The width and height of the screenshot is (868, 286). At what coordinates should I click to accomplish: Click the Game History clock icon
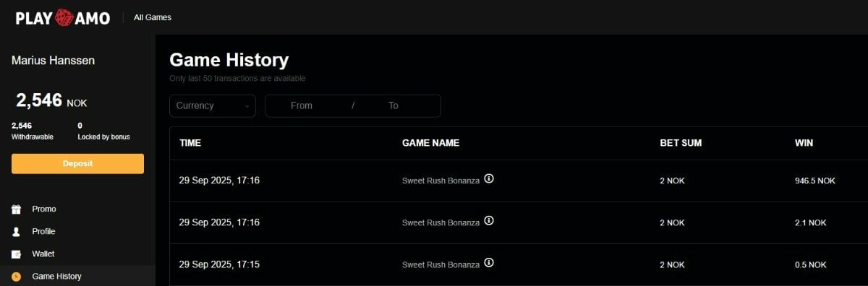[x=16, y=277]
